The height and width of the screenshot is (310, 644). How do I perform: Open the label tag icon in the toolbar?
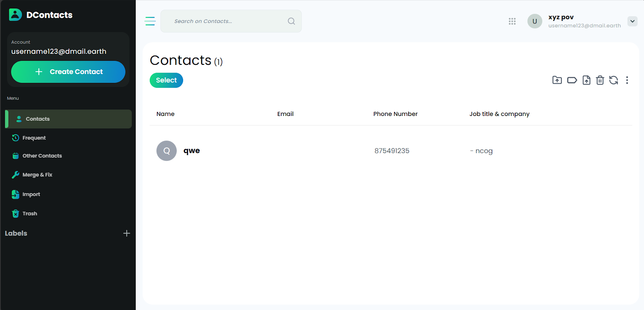click(x=572, y=80)
